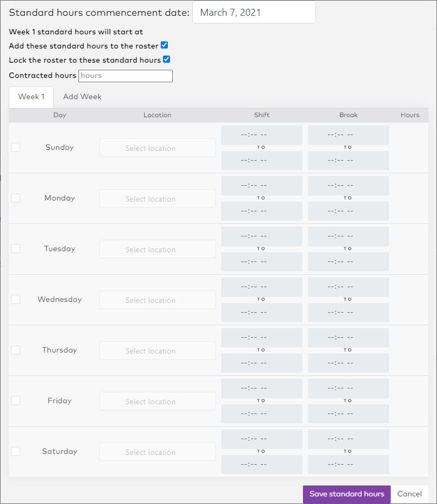The width and height of the screenshot is (437, 504).
Task: Open Tuesday's 'Select location' dropdown
Action: pyautogui.click(x=157, y=249)
